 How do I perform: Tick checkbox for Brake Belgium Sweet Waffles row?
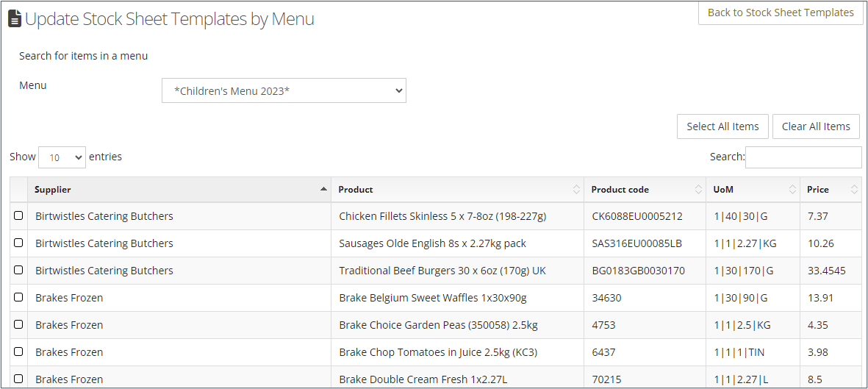coord(18,297)
